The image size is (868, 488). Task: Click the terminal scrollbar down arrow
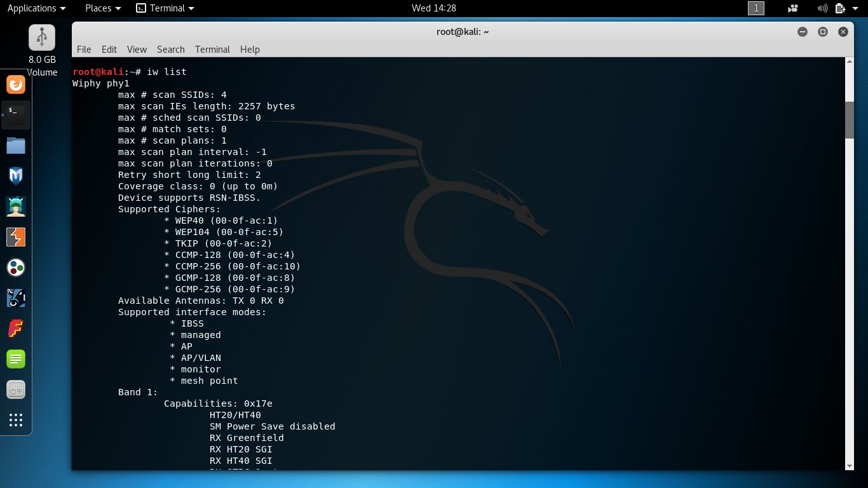pyautogui.click(x=850, y=465)
